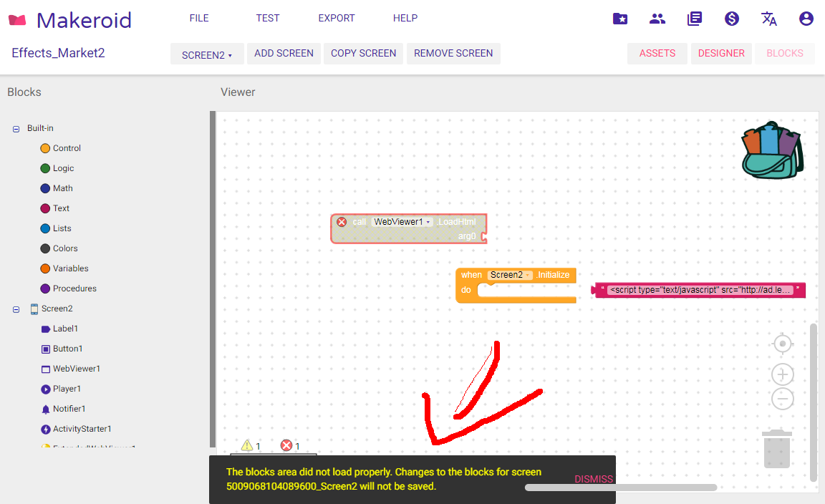
Task: Select Notifier1 component in tree
Action: pyautogui.click(x=63, y=409)
